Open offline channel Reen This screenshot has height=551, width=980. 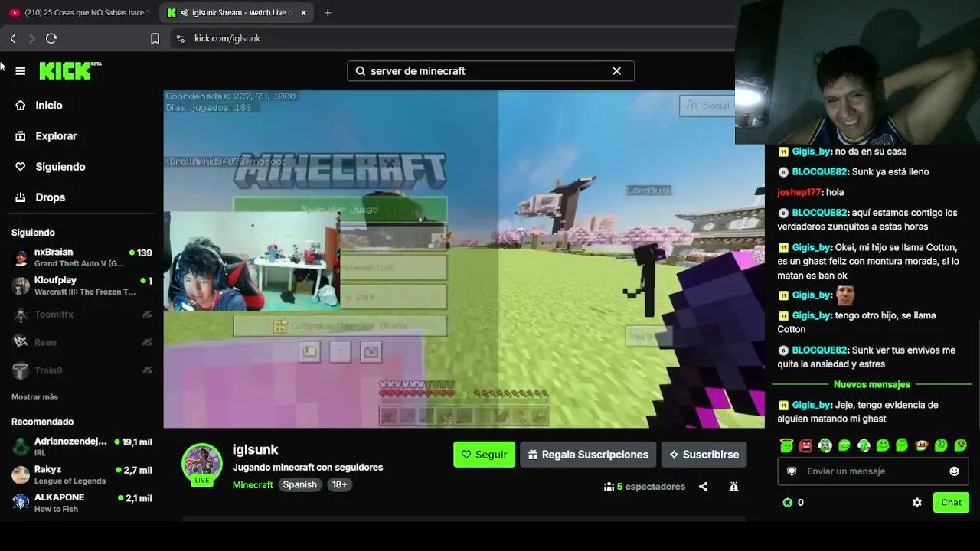(82, 342)
